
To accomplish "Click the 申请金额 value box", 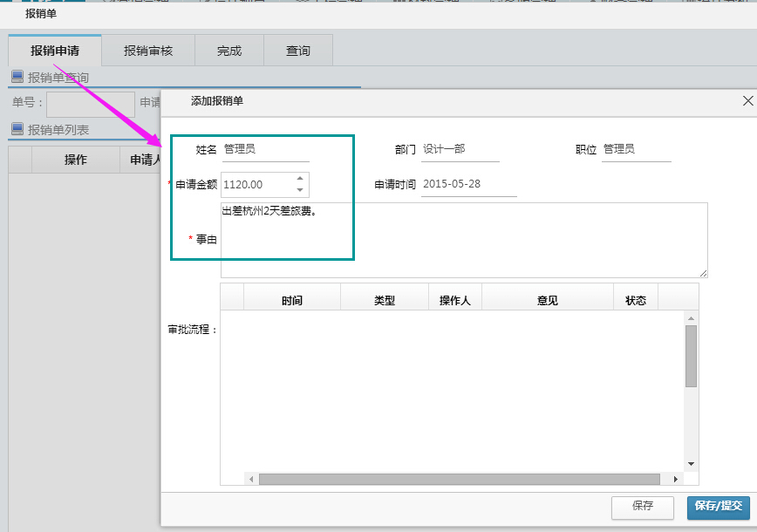I will pyautogui.click(x=257, y=184).
